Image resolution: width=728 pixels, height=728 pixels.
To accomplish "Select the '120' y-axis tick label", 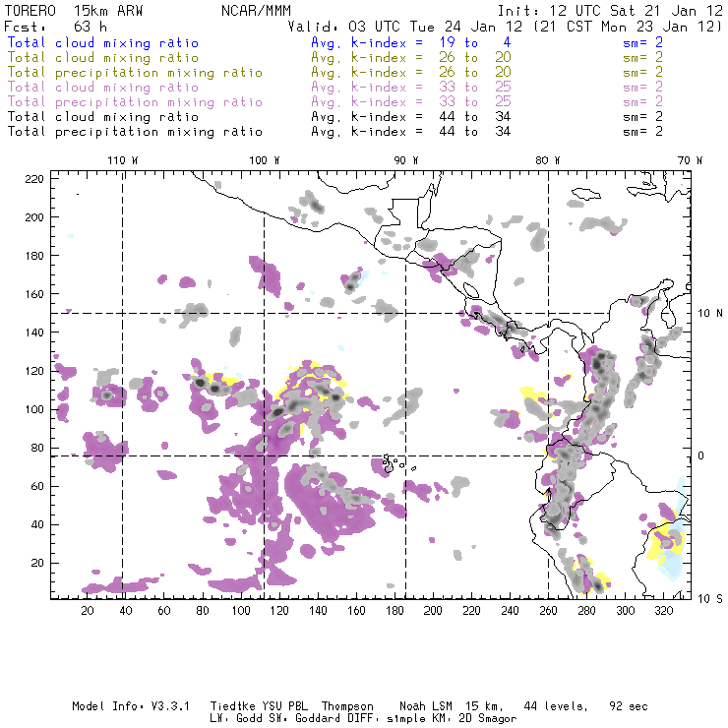I will pos(34,371).
